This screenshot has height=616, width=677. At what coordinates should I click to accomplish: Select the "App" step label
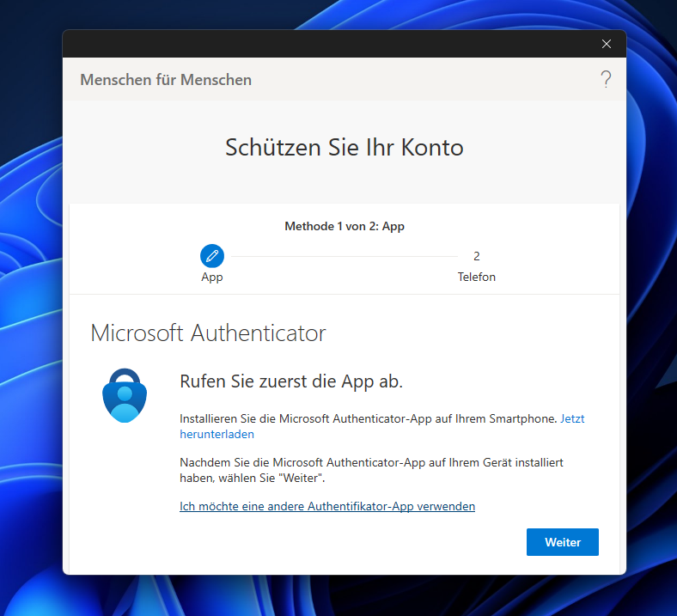tap(212, 278)
